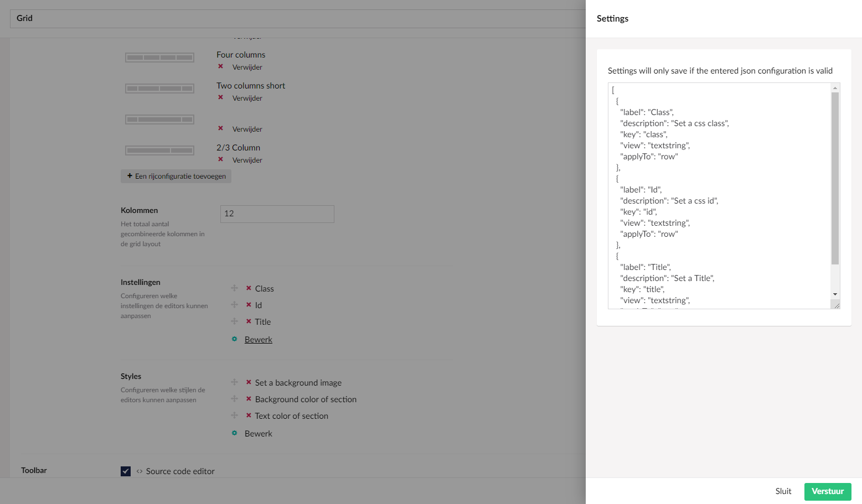Click Verwijder for 'Two columns short'

pyautogui.click(x=246, y=97)
